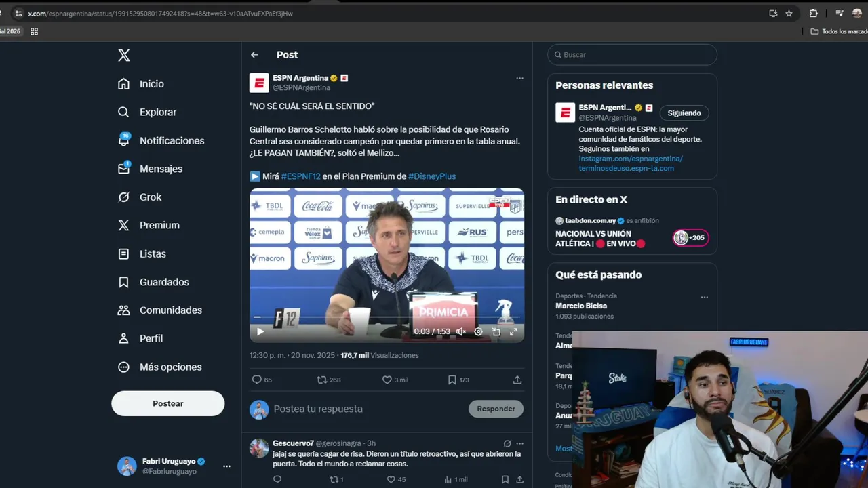Repost the ESPN post (268)
Viewport: 868px width, 488px height.
click(329, 380)
